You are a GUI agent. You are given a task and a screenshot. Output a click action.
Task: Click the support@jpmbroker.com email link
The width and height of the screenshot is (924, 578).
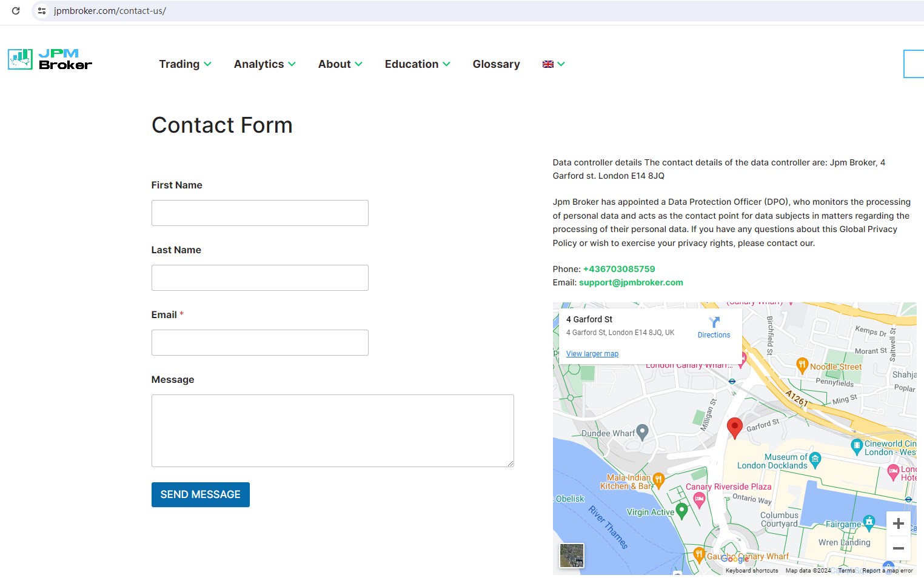click(631, 282)
